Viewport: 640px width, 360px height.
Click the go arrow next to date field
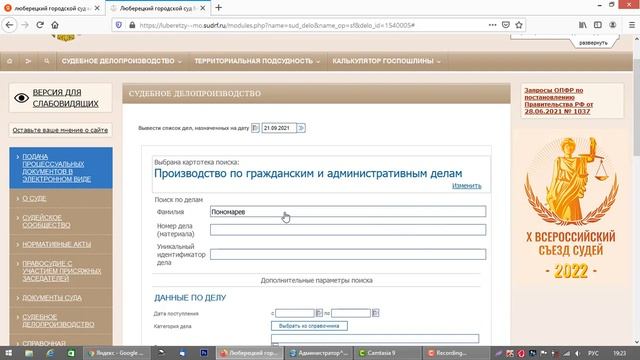coord(301,128)
